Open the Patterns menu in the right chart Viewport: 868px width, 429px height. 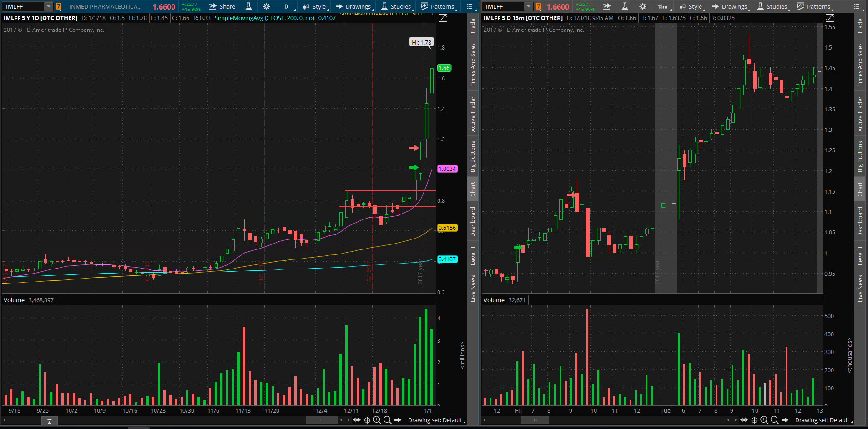point(814,6)
